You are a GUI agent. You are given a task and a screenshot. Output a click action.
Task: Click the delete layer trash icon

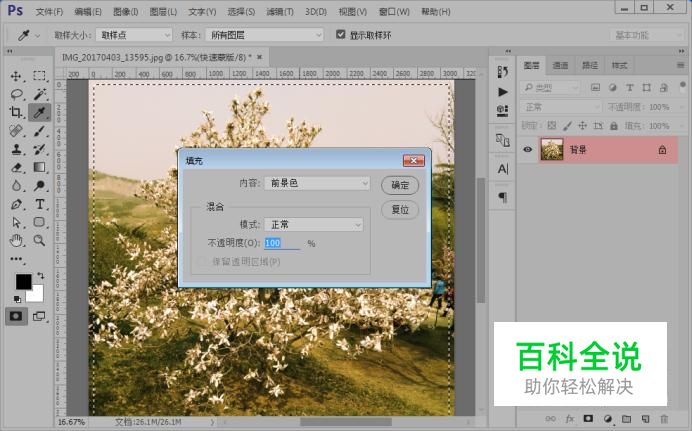point(664,419)
